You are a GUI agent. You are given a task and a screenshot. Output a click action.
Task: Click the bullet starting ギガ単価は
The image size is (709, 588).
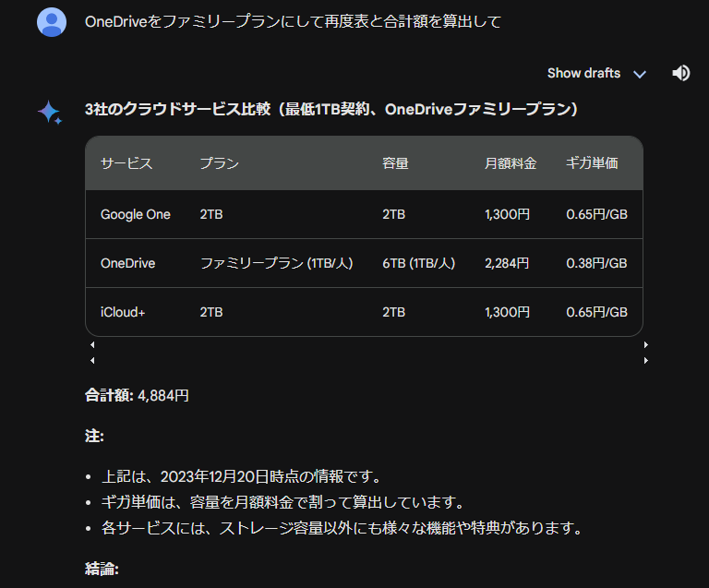pos(283,502)
